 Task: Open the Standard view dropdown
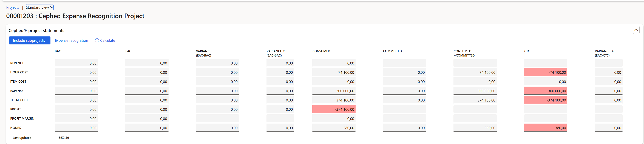coord(39,7)
